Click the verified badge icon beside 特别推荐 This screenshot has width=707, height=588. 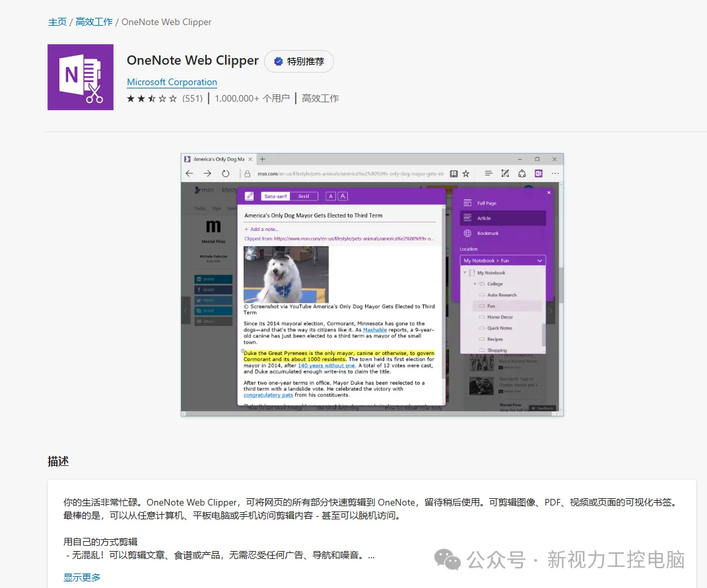(278, 61)
